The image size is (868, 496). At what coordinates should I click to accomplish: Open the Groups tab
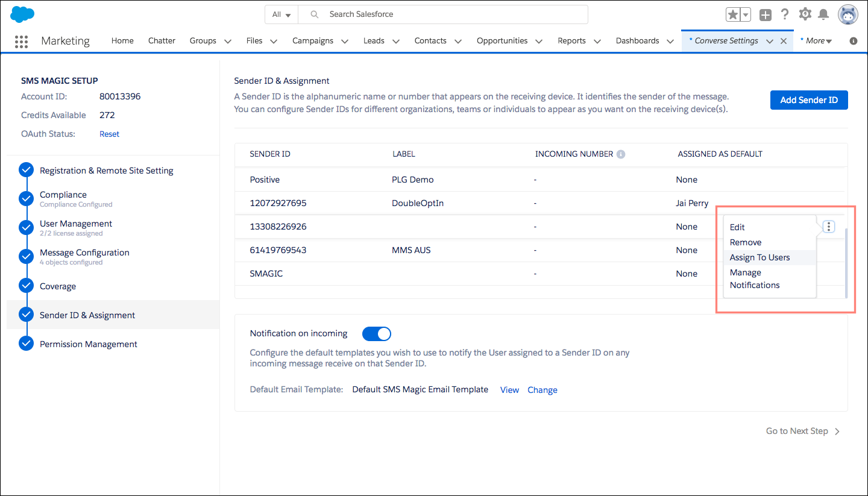203,41
